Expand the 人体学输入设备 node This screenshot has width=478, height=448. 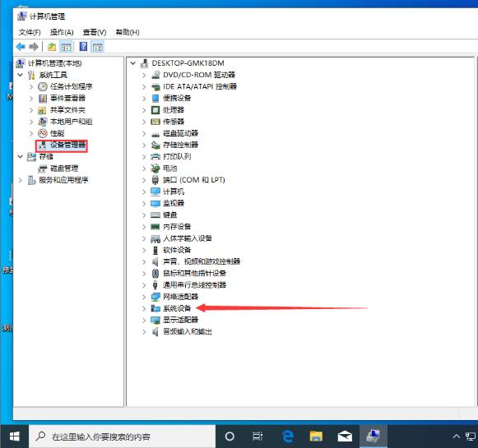click(x=144, y=238)
